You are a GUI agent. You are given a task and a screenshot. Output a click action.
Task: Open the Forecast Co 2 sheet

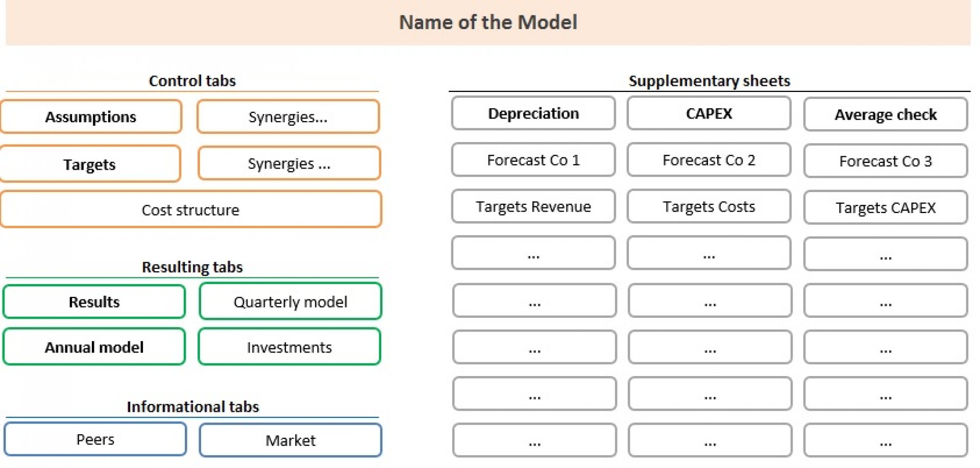[x=709, y=160]
